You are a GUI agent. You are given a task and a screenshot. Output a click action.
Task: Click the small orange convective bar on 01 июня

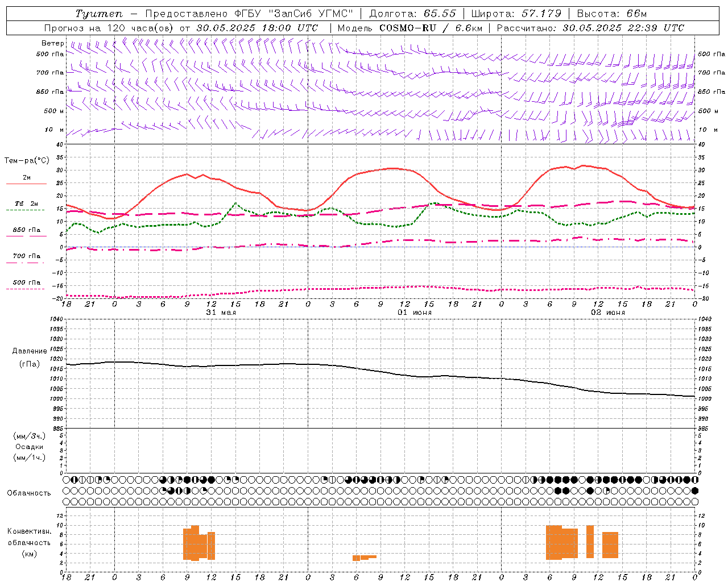coord(364,558)
